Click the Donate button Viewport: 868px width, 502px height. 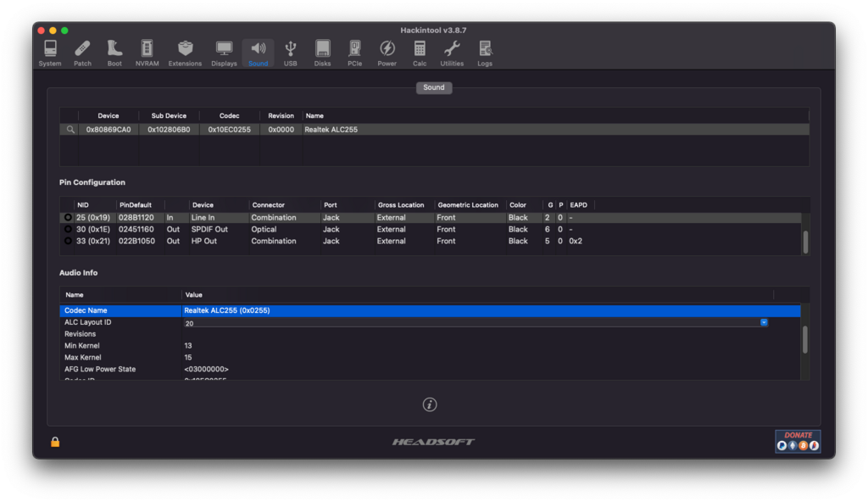coord(798,441)
